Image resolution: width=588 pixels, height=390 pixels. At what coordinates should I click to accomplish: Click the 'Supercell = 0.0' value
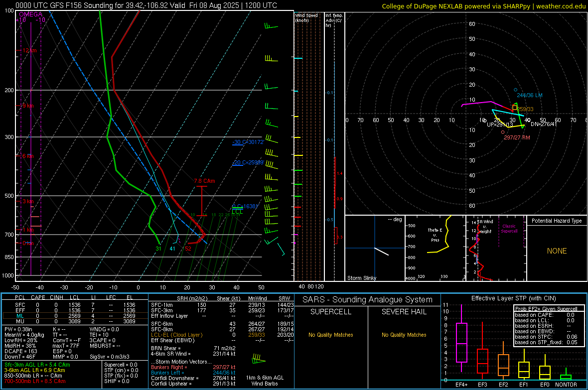pyautogui.click(x=121, y=365)
